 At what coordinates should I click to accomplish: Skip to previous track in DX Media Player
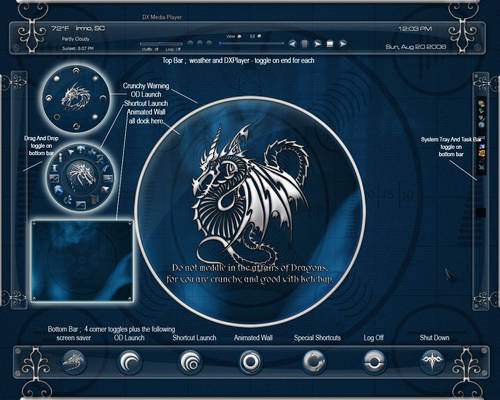pyautogui.click(x=292, y=44)
